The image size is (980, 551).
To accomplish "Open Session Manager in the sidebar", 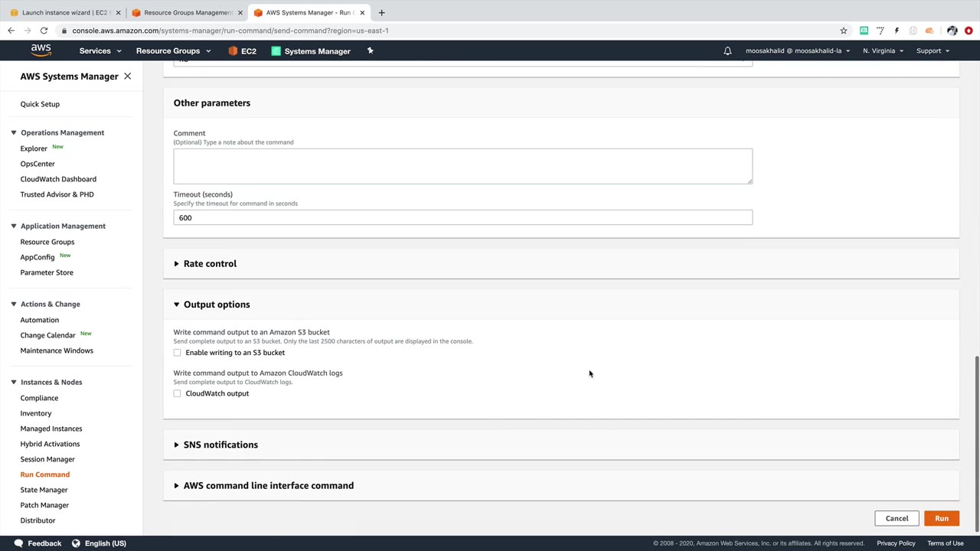I will (x=47, y=459).
